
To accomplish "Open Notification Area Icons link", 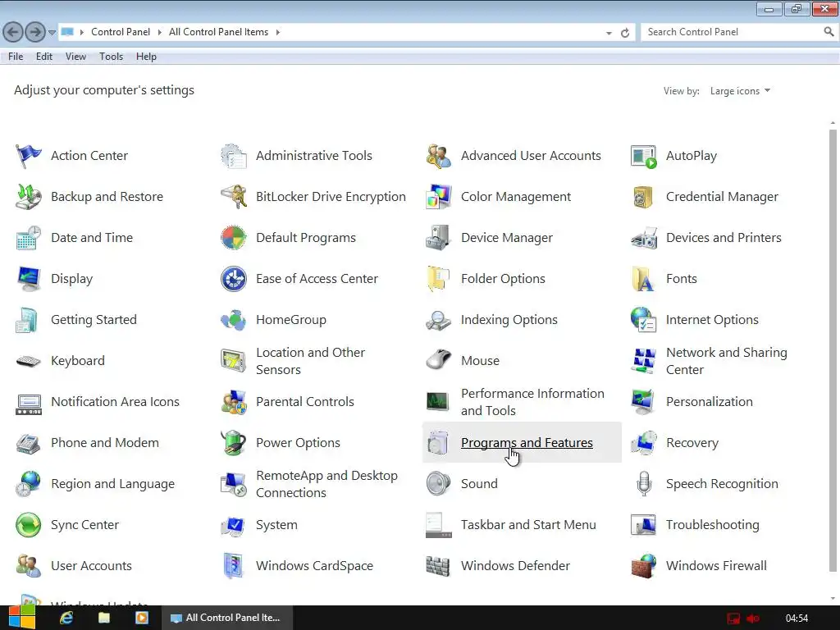I will pos(115,402).
